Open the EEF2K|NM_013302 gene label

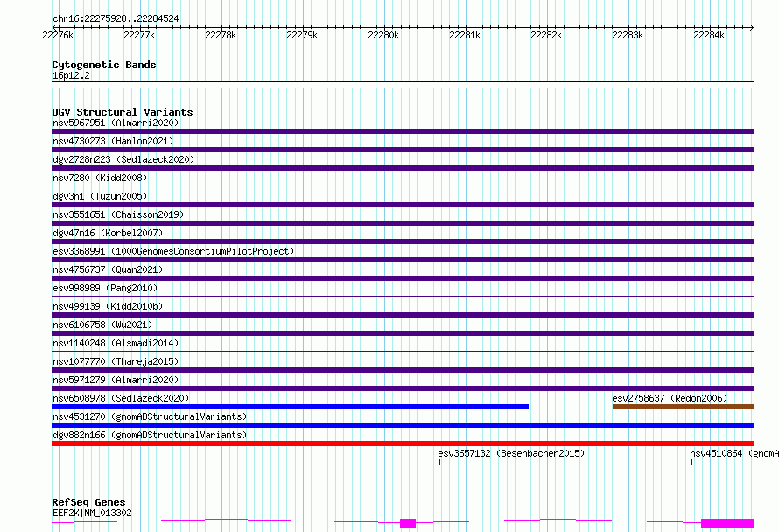92,513
